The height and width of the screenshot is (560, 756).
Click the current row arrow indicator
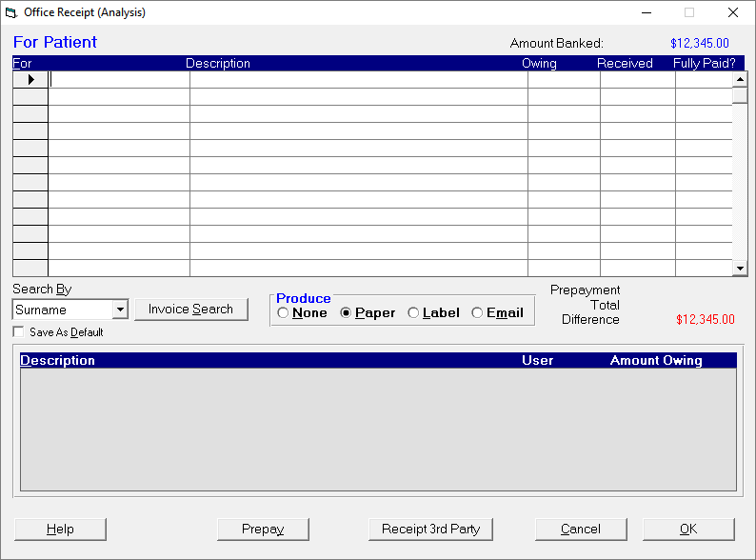[30, 80]
